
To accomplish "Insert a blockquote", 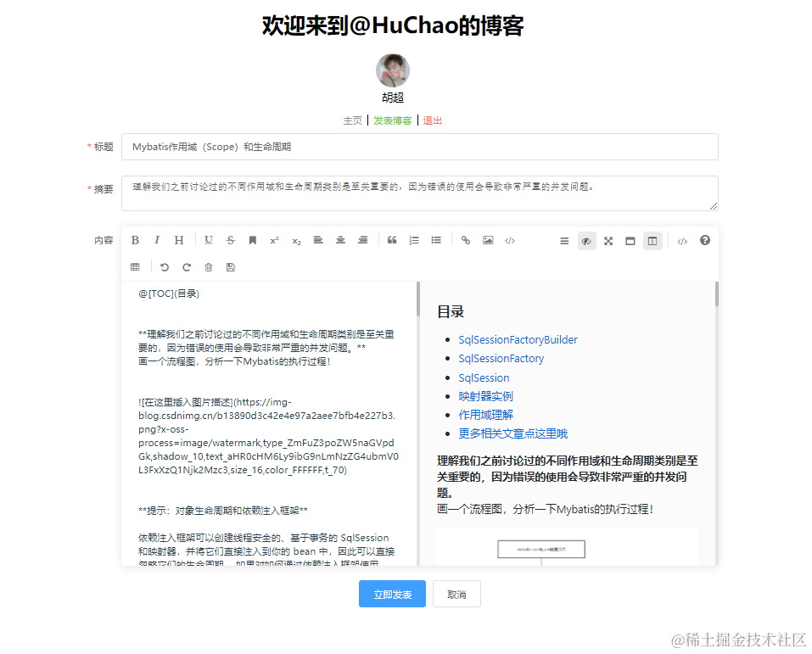I will pos(392,240).
